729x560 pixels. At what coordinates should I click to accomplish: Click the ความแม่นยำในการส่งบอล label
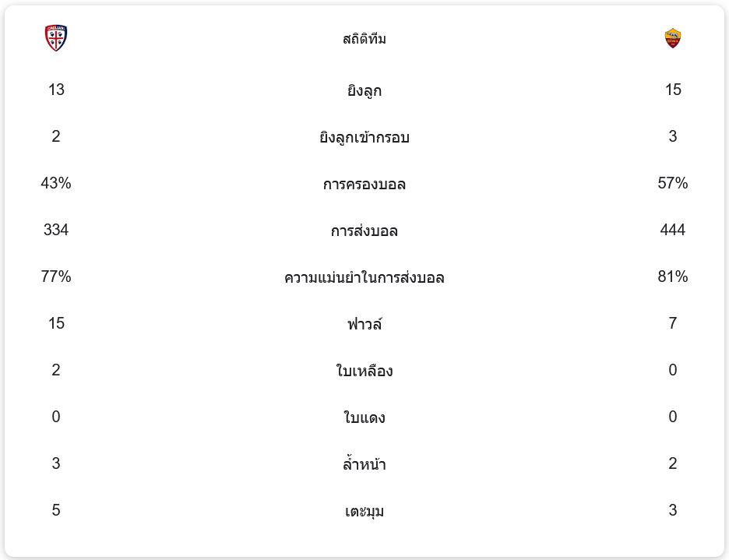pyautogui.click(x=364, y=278)
